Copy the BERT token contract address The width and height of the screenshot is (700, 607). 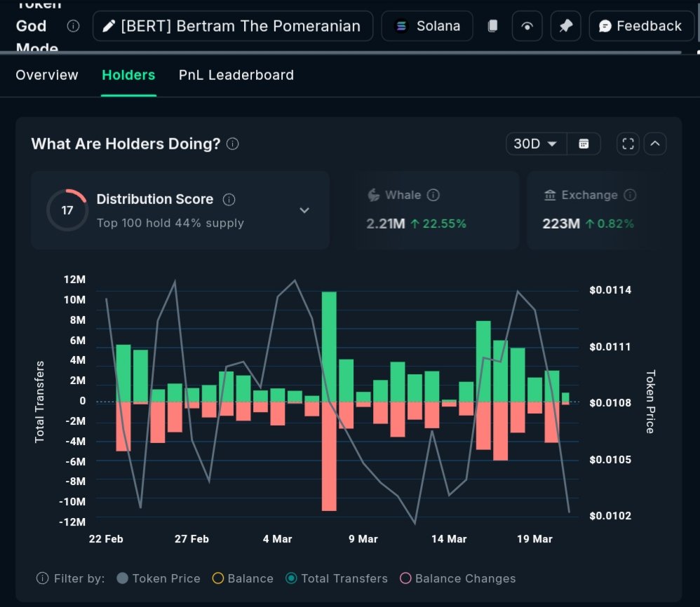point(492,25)
